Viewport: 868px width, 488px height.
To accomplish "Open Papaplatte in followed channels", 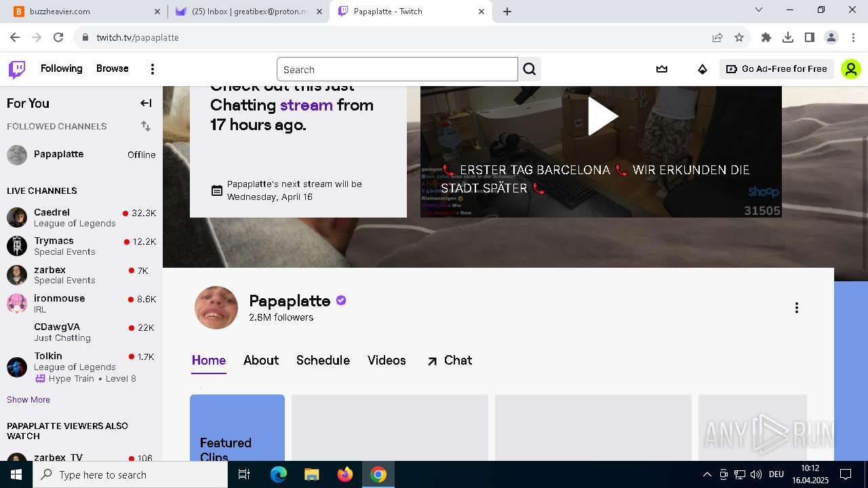I will tap(81, 155).
